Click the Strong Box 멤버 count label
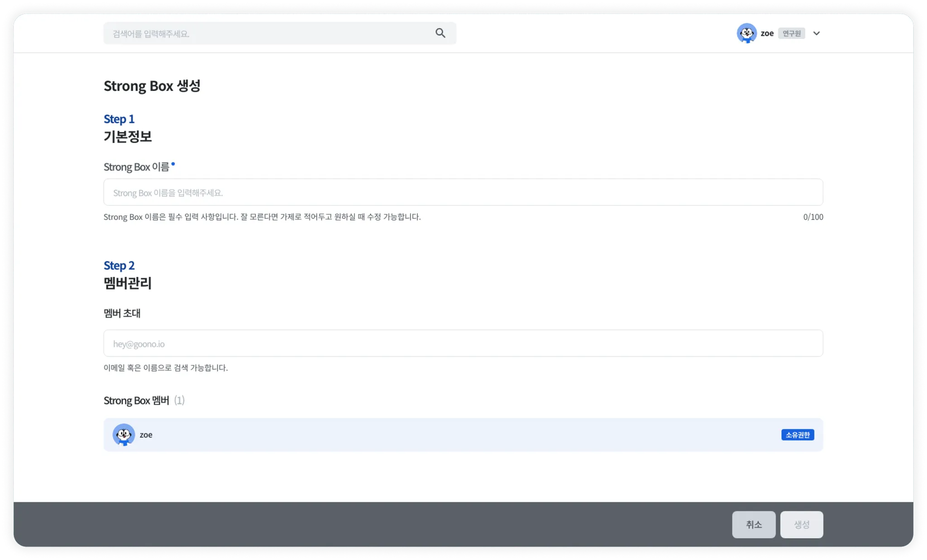The width and height of the screenshot is (927, 560). pyautogui.click(x=179, y=400)
